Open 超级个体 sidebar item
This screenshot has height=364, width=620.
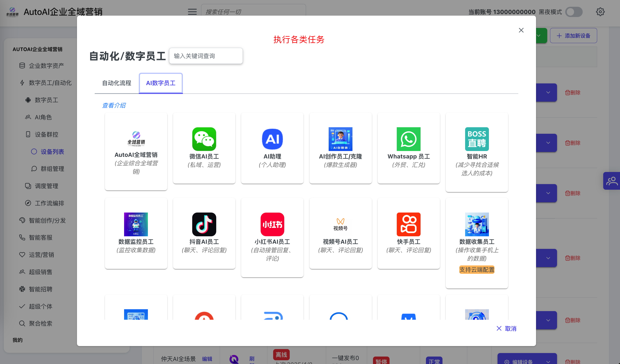[x=36, y=306]
